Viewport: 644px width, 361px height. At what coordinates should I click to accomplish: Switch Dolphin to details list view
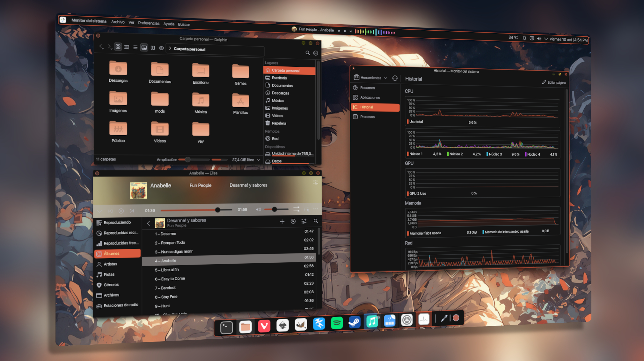pyautogui.click(x=135, y=47)
